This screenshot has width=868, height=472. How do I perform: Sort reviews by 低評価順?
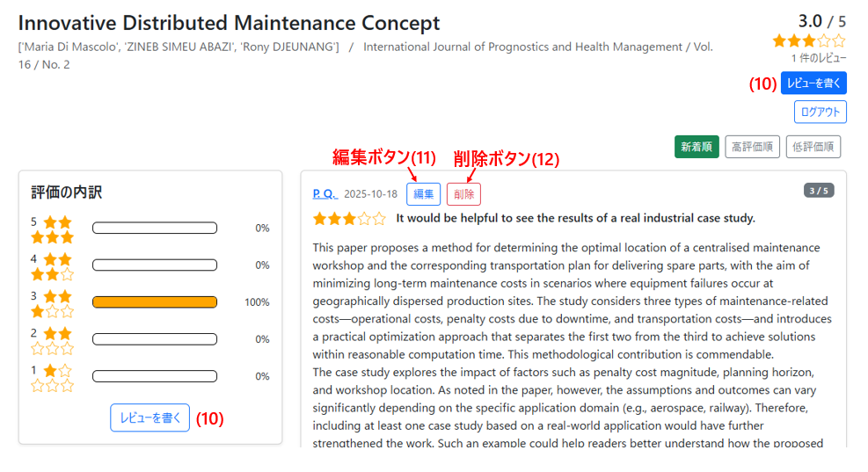point(813,148)
